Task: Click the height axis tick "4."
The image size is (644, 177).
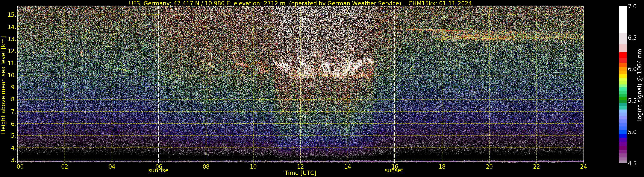Action: pos(14,148)
